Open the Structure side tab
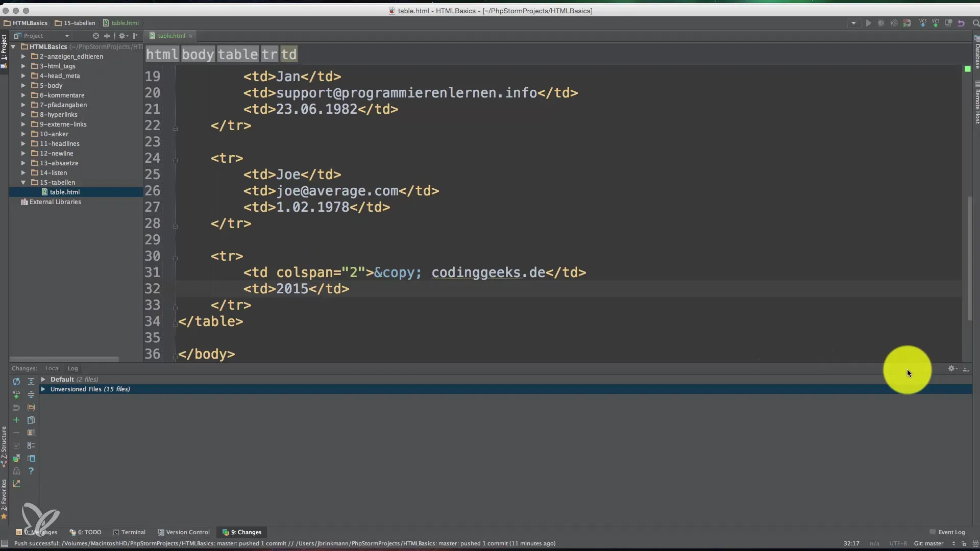Image resolution: width=980 pixels, height=551 pixels. pyautogui.click(x=4, y=446)
